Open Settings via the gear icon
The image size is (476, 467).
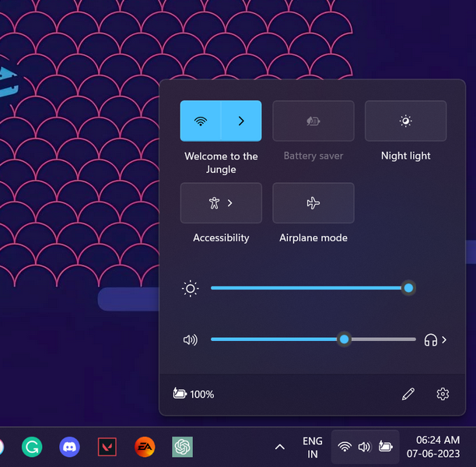(443, 395)
